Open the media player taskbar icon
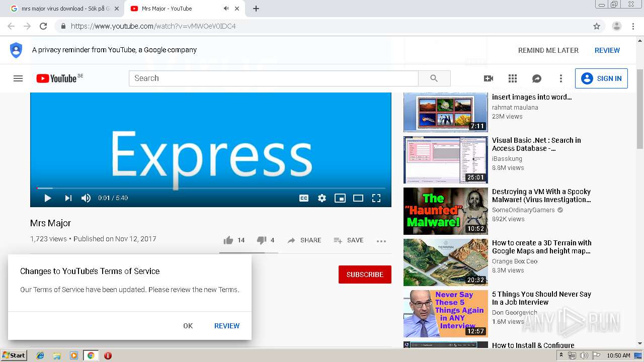The width and height of the screenshot is (644, 362). [x=74, y=355]
